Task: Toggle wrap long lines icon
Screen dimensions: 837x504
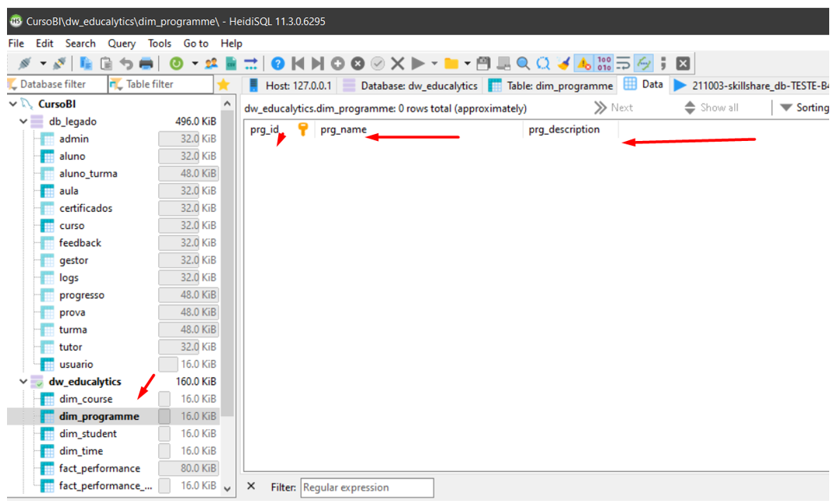Action: 623,63
